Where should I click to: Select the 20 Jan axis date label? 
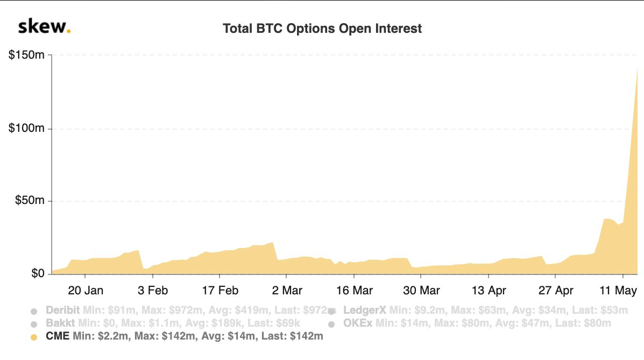[x=86, y=291]
